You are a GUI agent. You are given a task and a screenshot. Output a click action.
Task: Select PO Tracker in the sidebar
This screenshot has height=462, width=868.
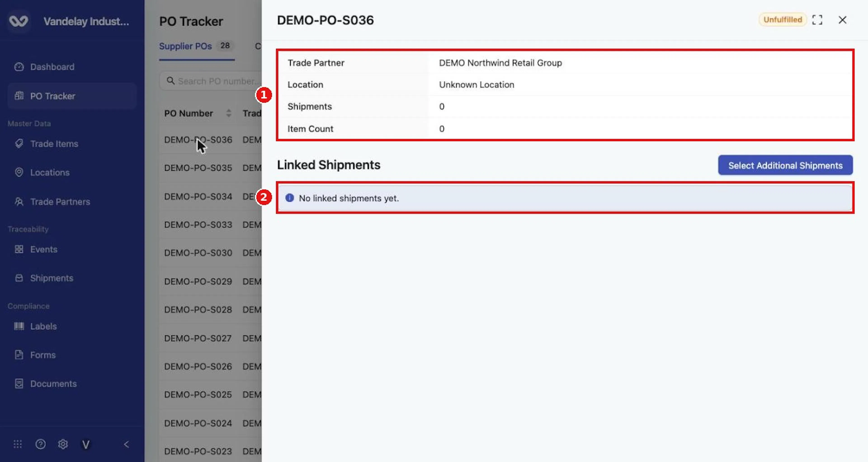(72, 96)
